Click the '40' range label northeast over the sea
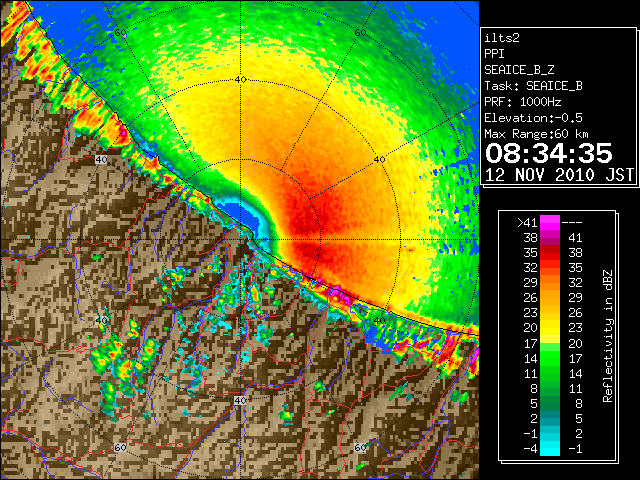The width and height of the screenshot is (640, 480). click(x=380, y=160)
